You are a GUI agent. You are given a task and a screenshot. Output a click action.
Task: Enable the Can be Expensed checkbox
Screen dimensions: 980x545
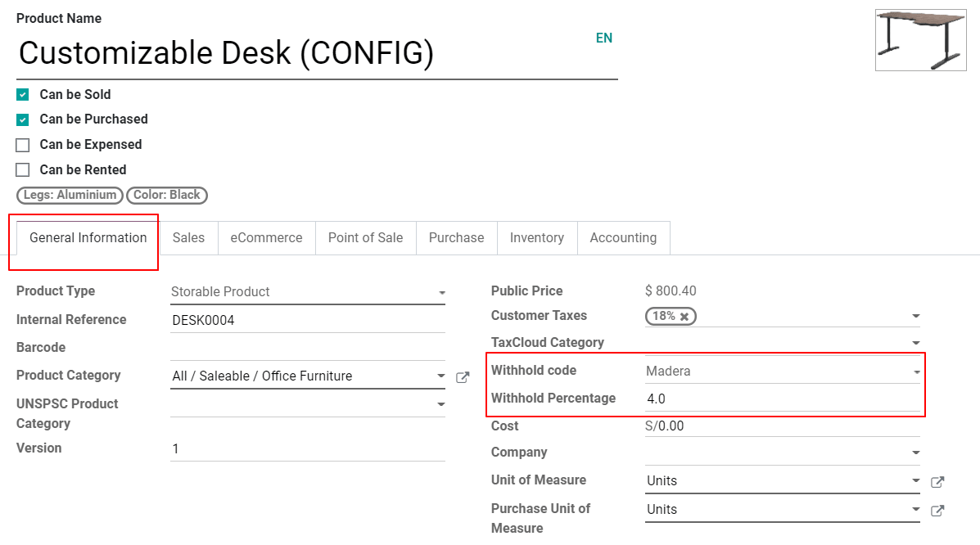[x=22, y=144]
